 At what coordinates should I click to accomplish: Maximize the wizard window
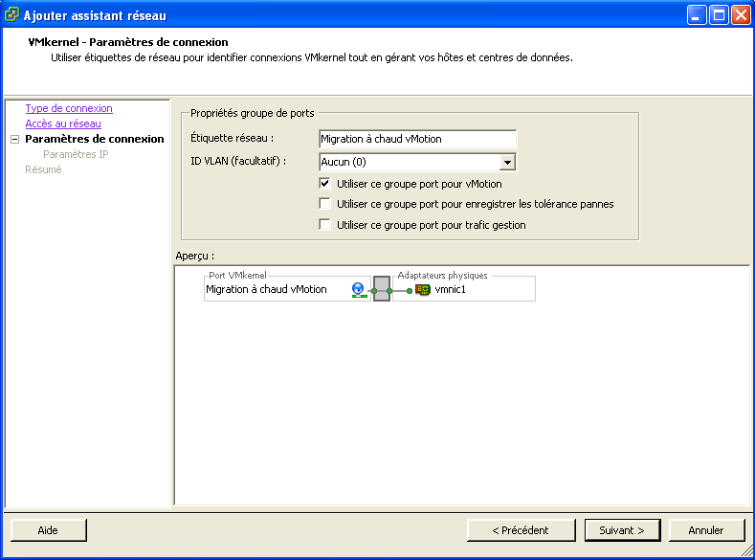point(718,14)
